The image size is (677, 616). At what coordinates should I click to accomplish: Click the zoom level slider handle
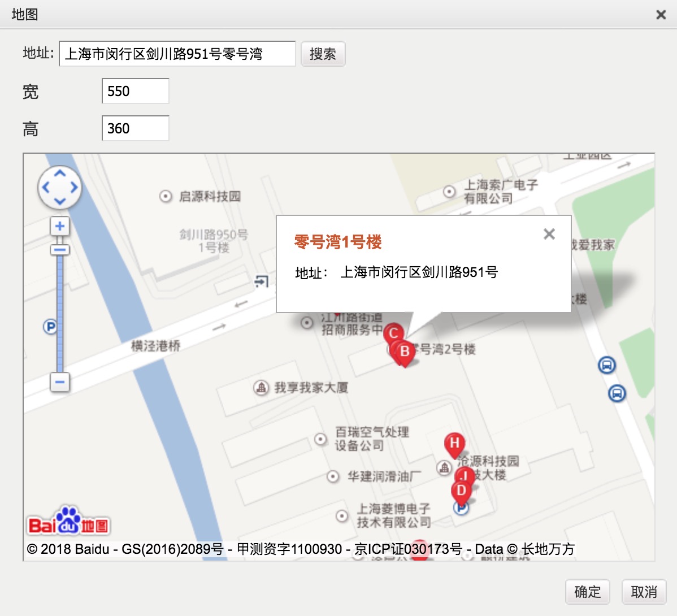pyautogui.click(x=60, y=249)
